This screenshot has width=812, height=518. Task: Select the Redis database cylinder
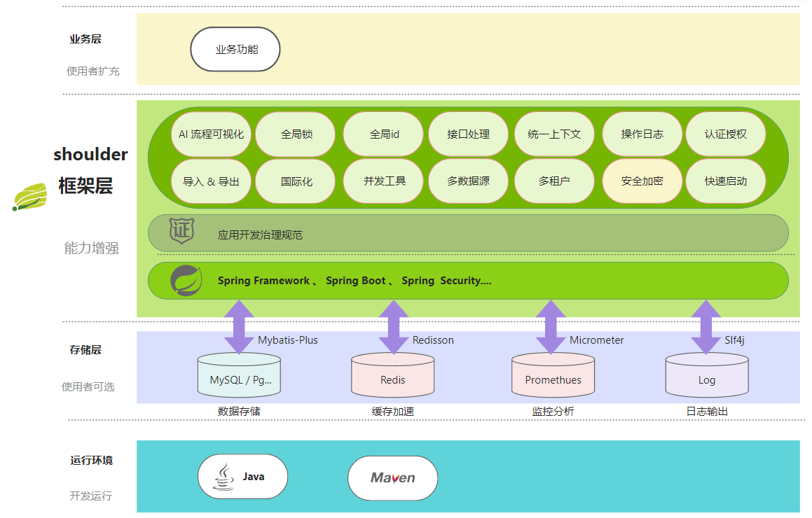[x=393, y=375]
